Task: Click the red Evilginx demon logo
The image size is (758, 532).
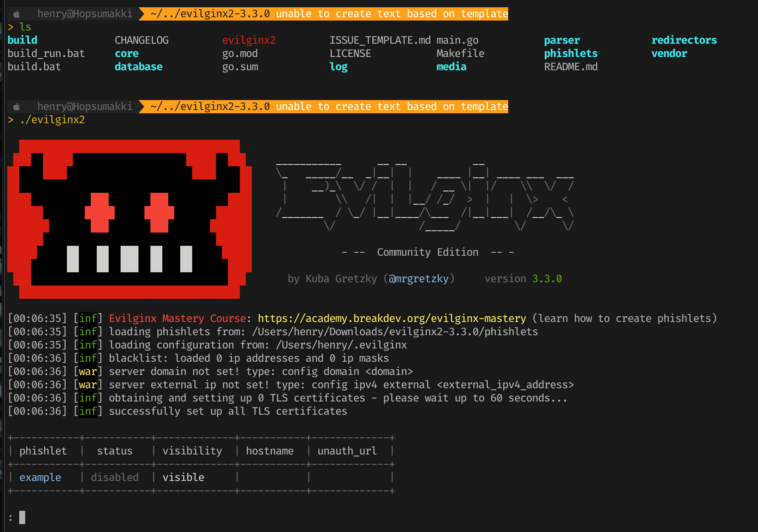Action: click(x=129, y=219)
